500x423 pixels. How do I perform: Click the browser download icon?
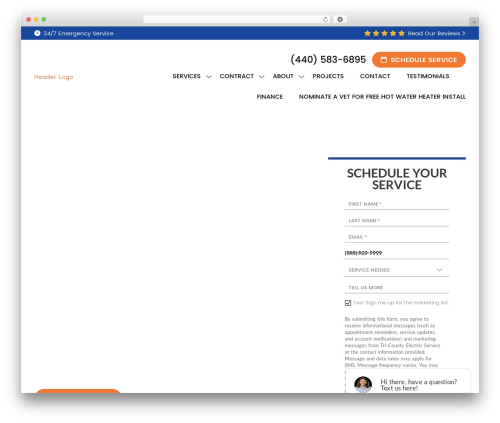click(340, 19)
